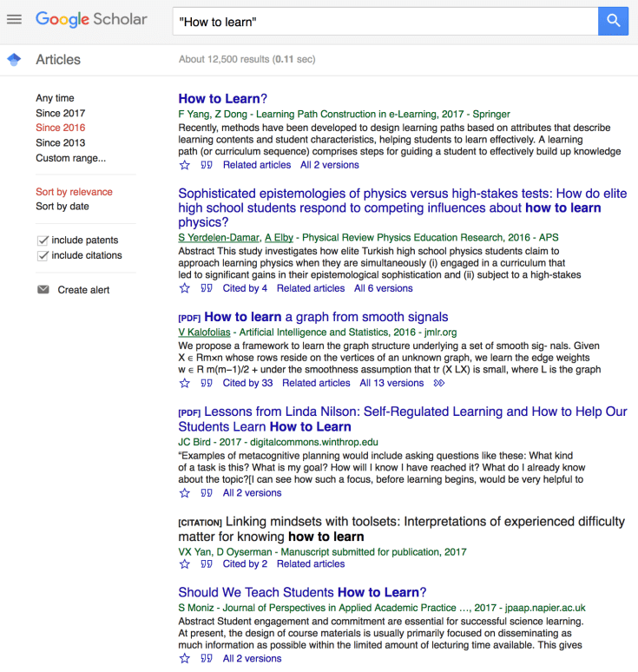Open the hamburger main menu
Screen dimensions: 638x672
(x=14, y=19)
